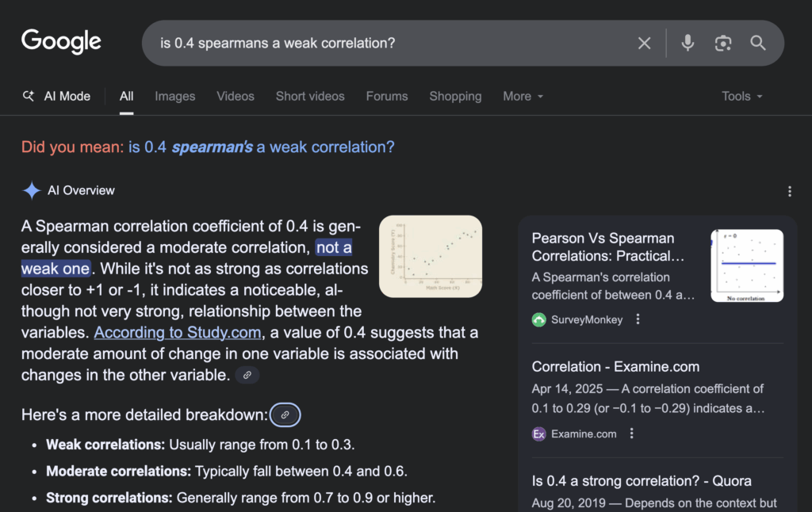This screenshot has width=812, height=512.
Task: Click the microphone icon to search by voice
Action: pos(687,43)
